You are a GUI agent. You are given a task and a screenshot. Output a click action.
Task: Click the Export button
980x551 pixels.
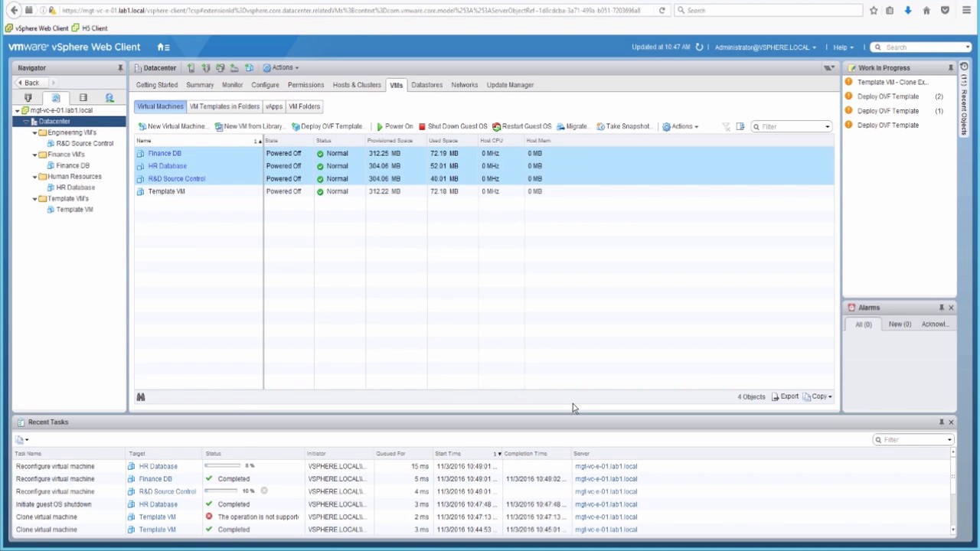pos(785,396)
